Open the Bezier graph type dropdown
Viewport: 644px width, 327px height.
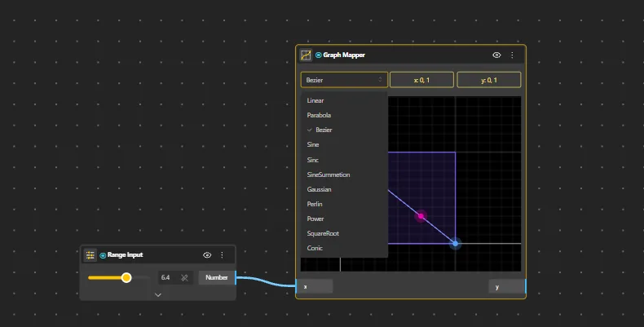(344, 80)
